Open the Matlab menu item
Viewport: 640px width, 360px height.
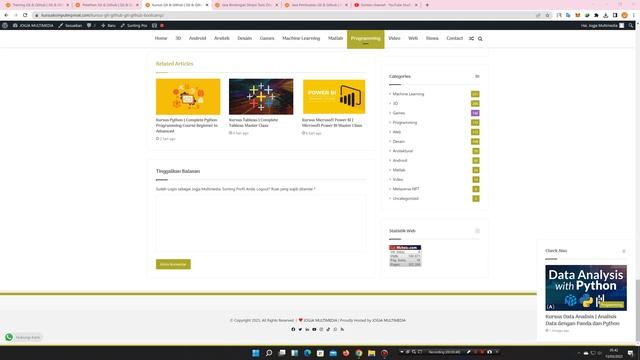point(335,38)
